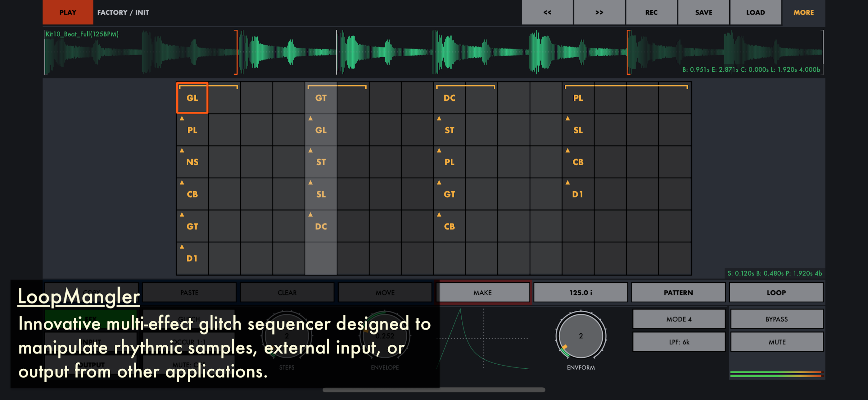Viewport: 868px width, 400px height.
Task: Click the MOVE button
Action: [x=385, y=292]
